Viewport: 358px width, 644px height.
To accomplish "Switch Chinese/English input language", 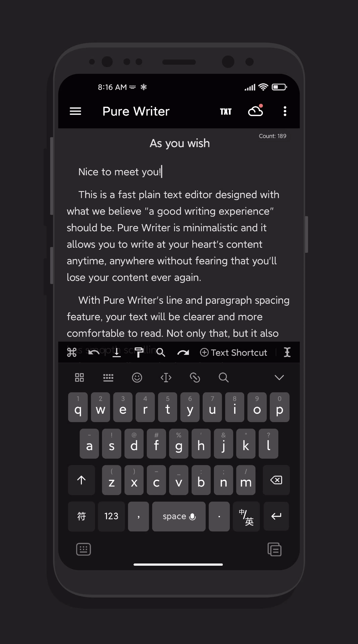I will pyautogui.click(x=246, y=516).
